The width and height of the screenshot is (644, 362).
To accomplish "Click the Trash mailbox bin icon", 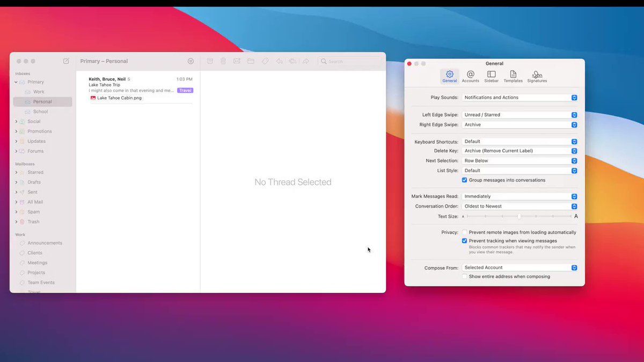I will 23,221.
